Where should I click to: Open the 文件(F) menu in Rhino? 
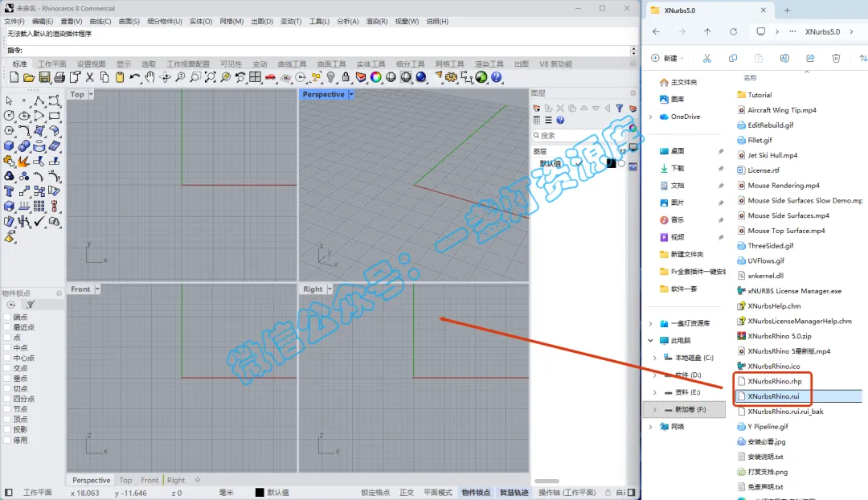[14, 22]
